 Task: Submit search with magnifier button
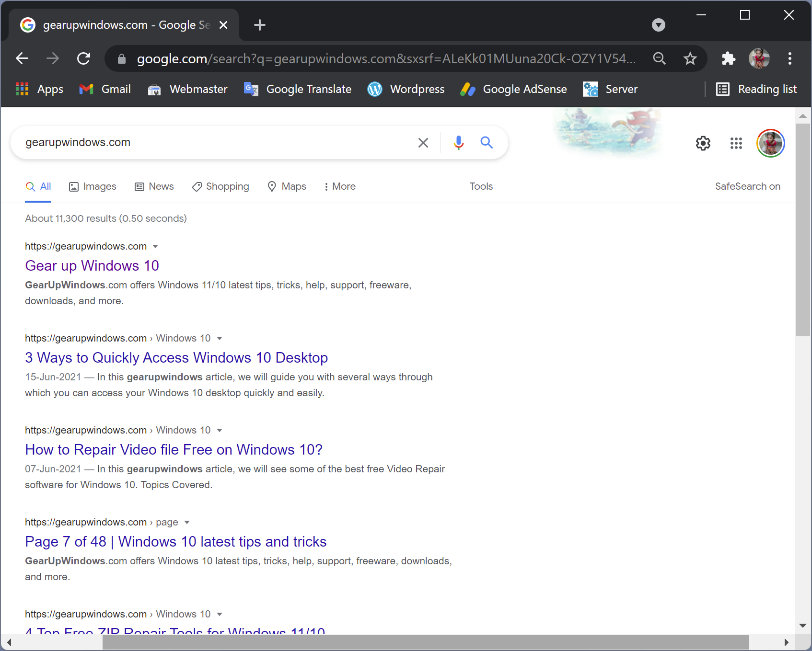[x=487, y=143]
